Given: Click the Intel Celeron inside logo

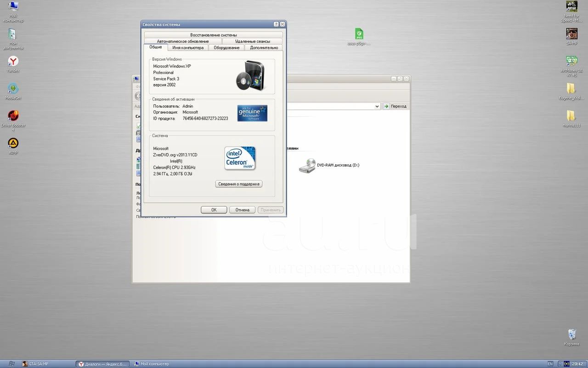Looking at the screenshot, I should (240, 158).
